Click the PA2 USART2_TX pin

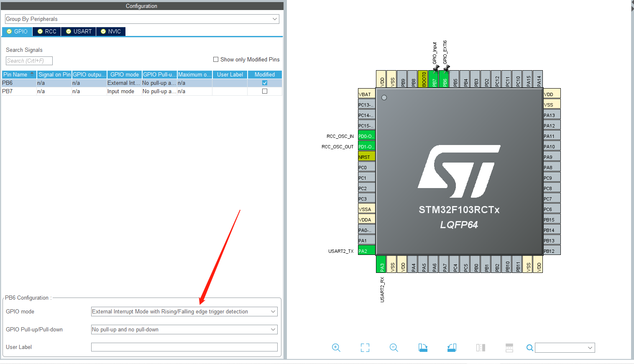[x=366, y=251]
